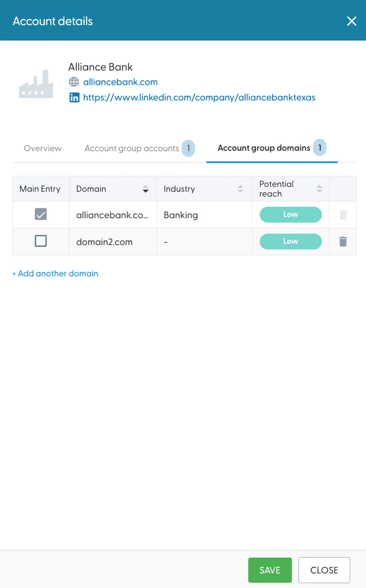Click the green SAVE button

click(270, 570)
